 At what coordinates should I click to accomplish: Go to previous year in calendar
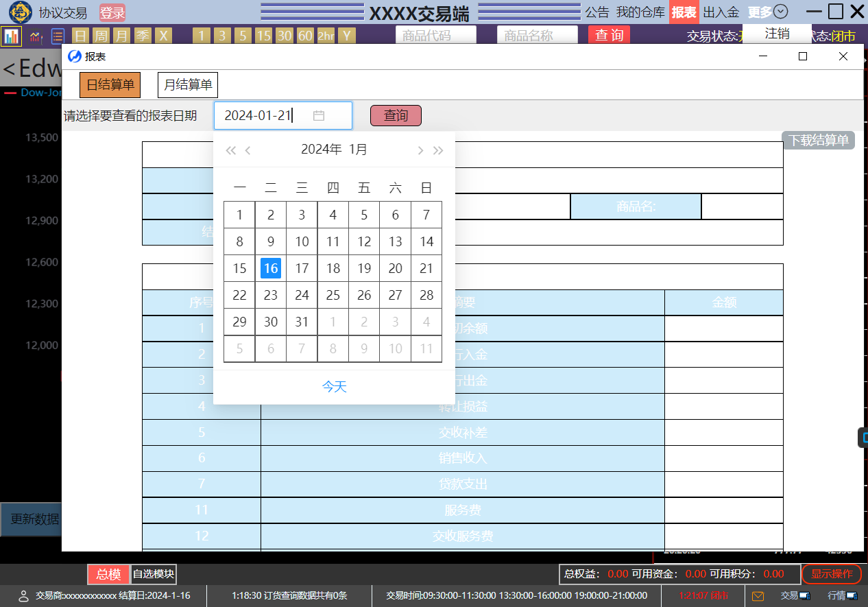(230, 150)
